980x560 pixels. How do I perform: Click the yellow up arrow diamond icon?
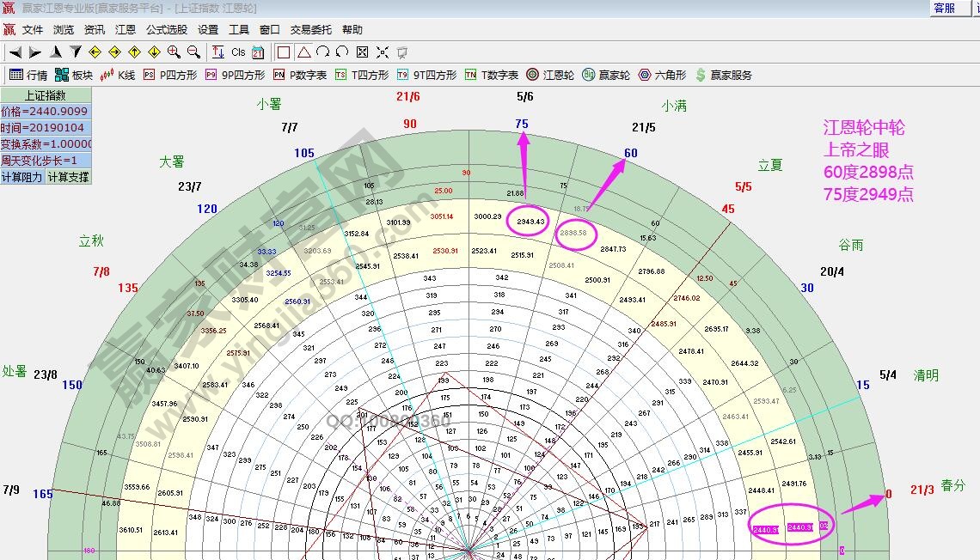pos(135,52)
